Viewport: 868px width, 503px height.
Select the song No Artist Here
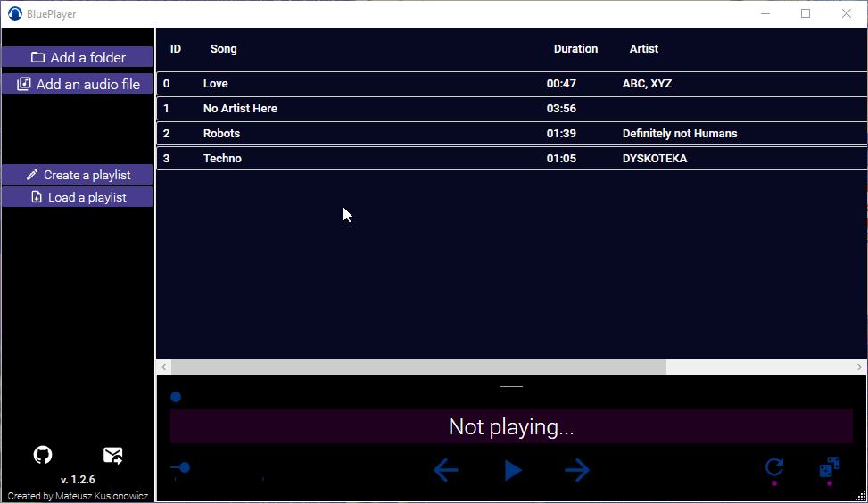click(511, 109)
